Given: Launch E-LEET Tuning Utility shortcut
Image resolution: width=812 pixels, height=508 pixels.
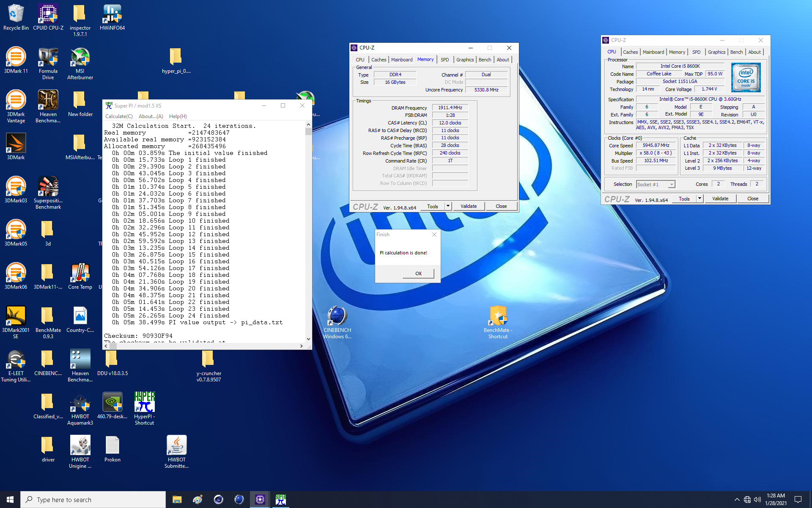Looking at the screenshot, I should pos(16,366).
